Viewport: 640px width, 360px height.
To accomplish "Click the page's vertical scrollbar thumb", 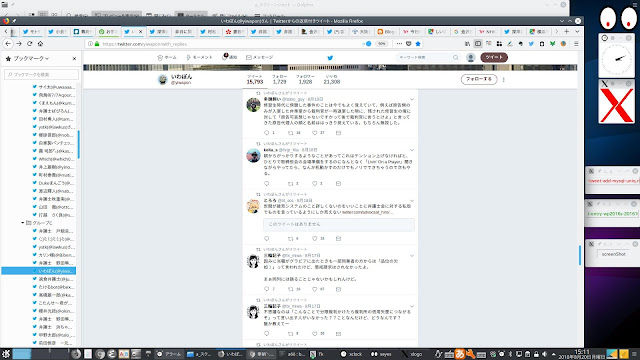I will [x=580, y=255].
